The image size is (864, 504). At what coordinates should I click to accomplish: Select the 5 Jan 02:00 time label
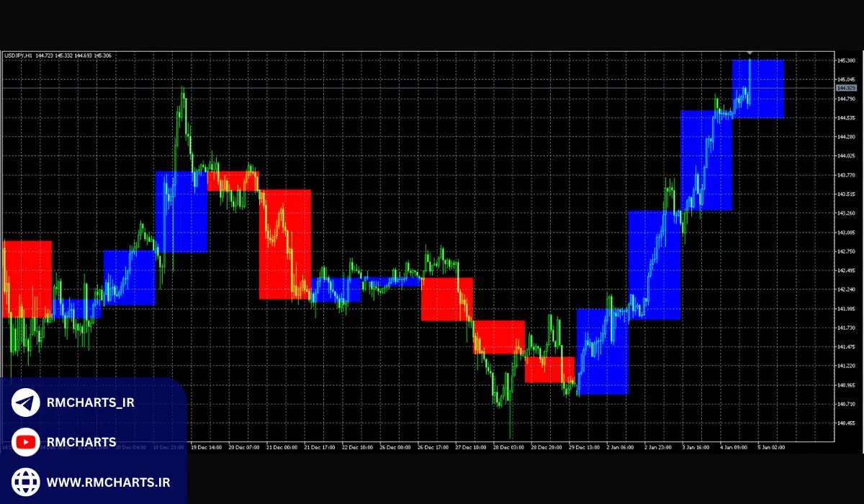click(x=770, y=447)
